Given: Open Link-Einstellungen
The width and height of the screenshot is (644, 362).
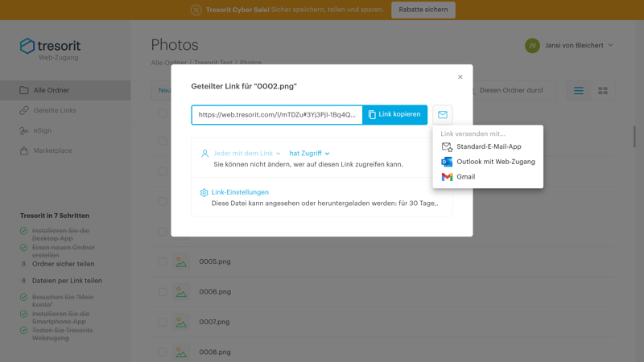Looking at the screenshot, I should 240,192.
